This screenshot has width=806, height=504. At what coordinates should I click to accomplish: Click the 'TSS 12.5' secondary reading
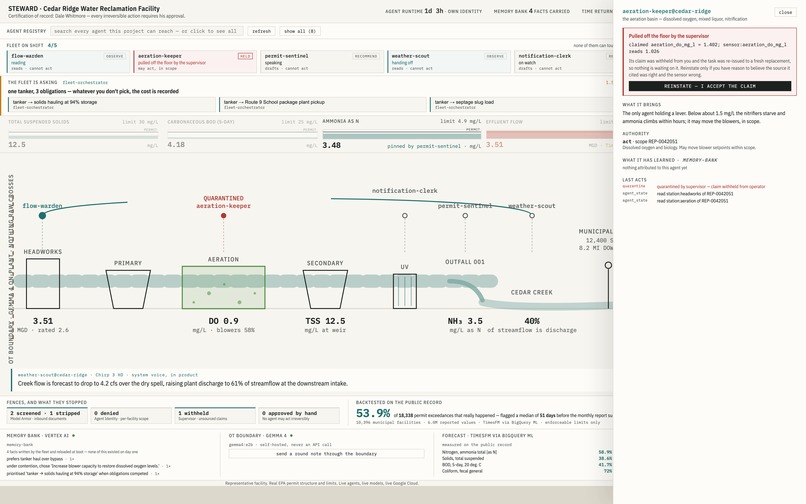tap(325, 321)
